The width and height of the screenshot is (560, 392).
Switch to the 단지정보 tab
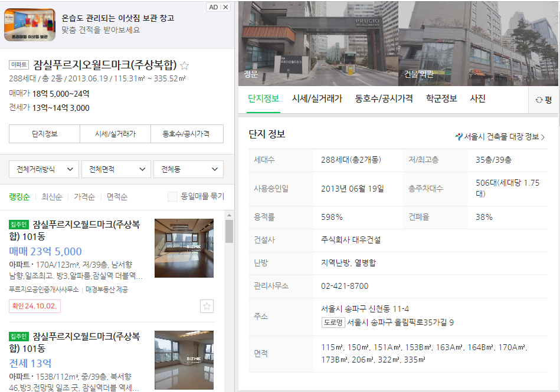pyautogui.click(x=264, y=99)
